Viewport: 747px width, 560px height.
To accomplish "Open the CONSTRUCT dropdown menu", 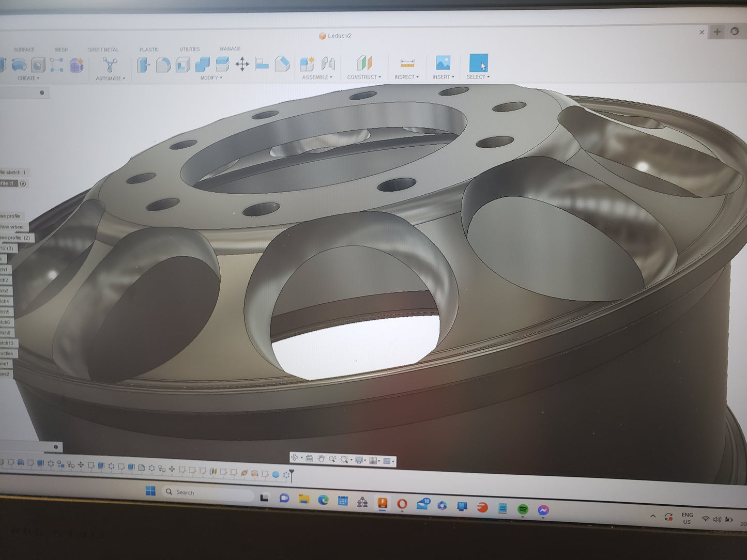I will click(x=364, y=77).
